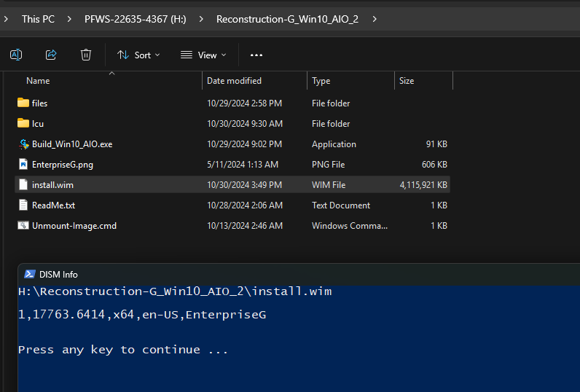Image resolution: width=580 pixels, height=392 pixels.
Task: Click the files folder name
Action: (39, 103)
